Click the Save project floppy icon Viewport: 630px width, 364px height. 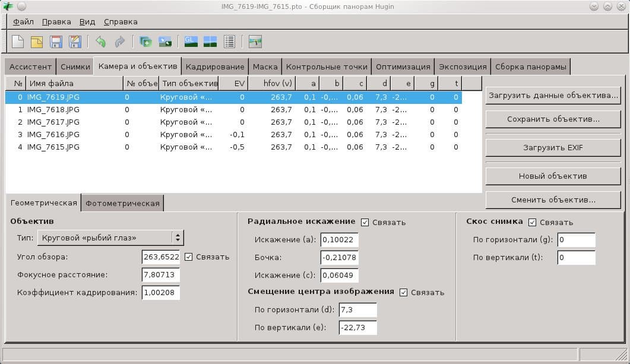pyautogui.click(x=56, y=42)
